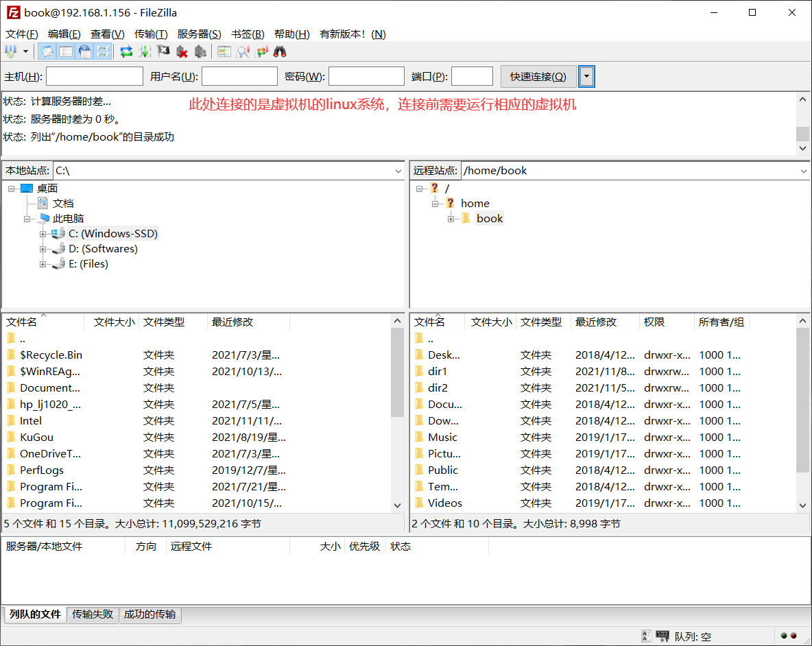Viewport: 812px width, 646px height.
Task: Select remote folder Videos
Action: coord(445,503)
